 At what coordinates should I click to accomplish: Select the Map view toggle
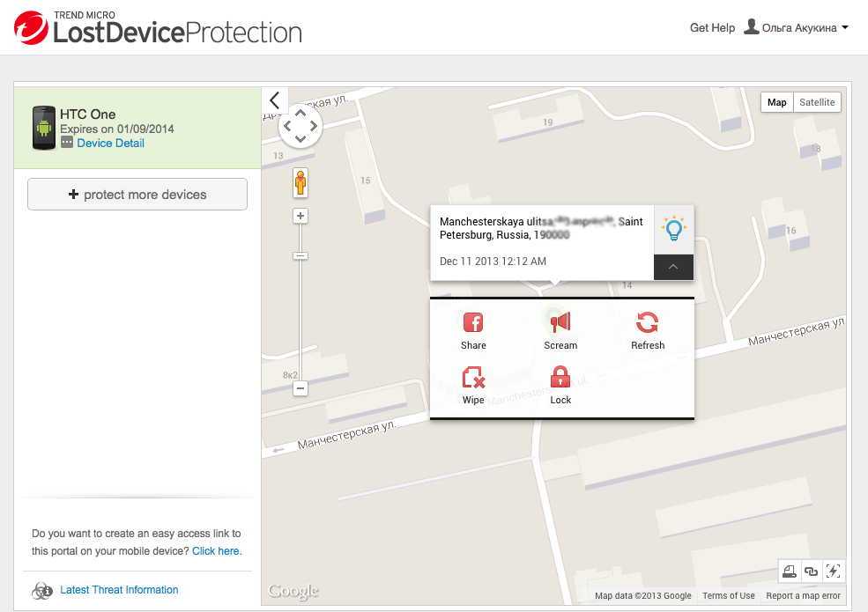coord(776,102)
